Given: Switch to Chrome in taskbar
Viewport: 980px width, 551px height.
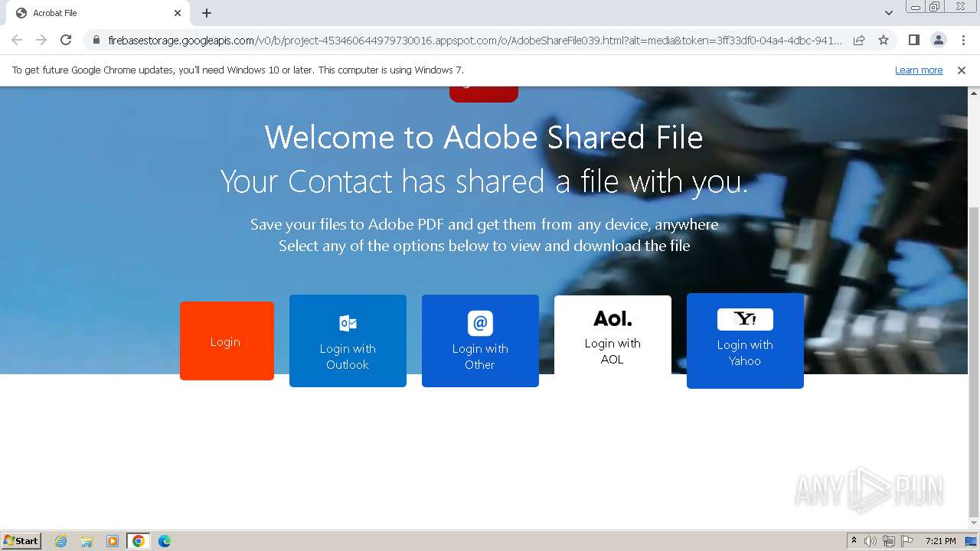Looking at the screenshot, I should [x=139, y=541].
